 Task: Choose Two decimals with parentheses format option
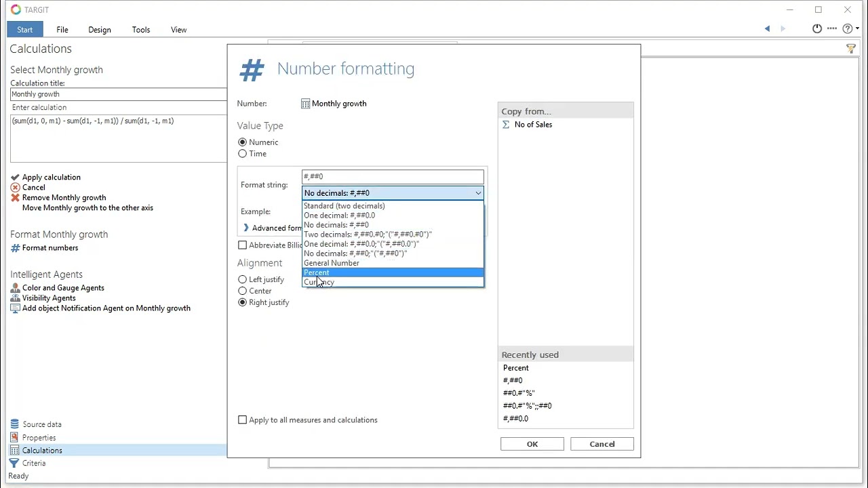click(x=393, y=235)
